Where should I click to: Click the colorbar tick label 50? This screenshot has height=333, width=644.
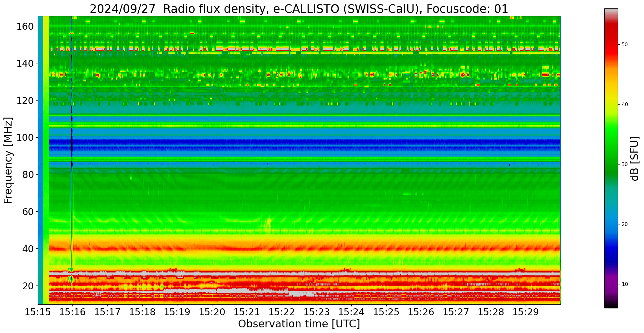tap(625, 45)
